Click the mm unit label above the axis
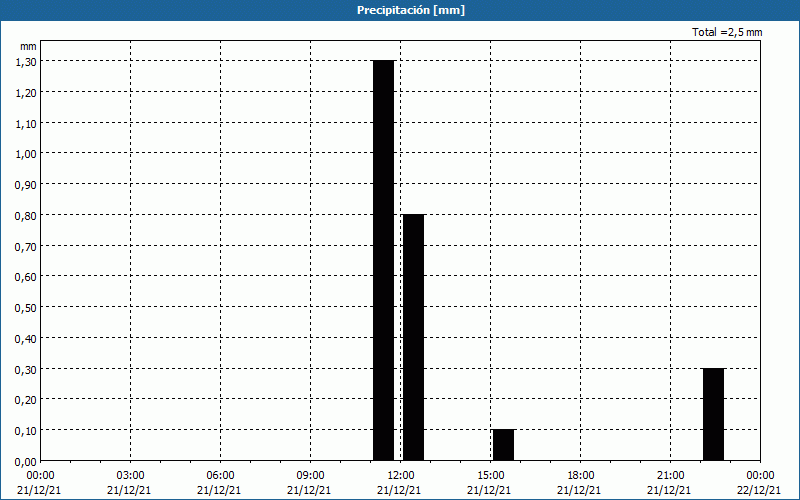The width and height of the screenshot is (800, 500). (29, 46)
